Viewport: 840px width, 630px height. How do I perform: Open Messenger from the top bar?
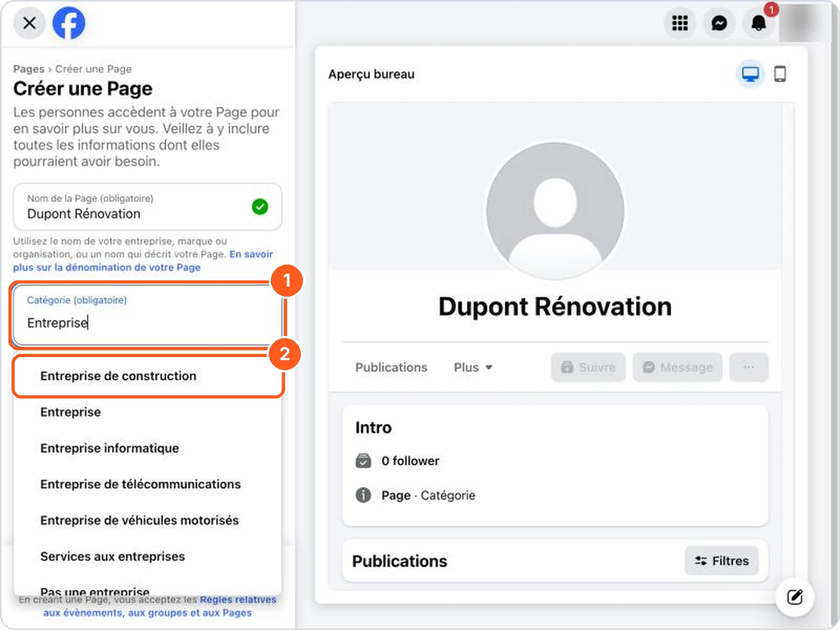pos(719,23)
